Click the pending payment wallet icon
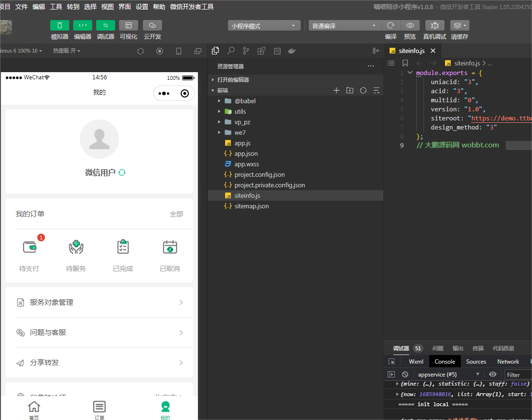 click(30, 247)
